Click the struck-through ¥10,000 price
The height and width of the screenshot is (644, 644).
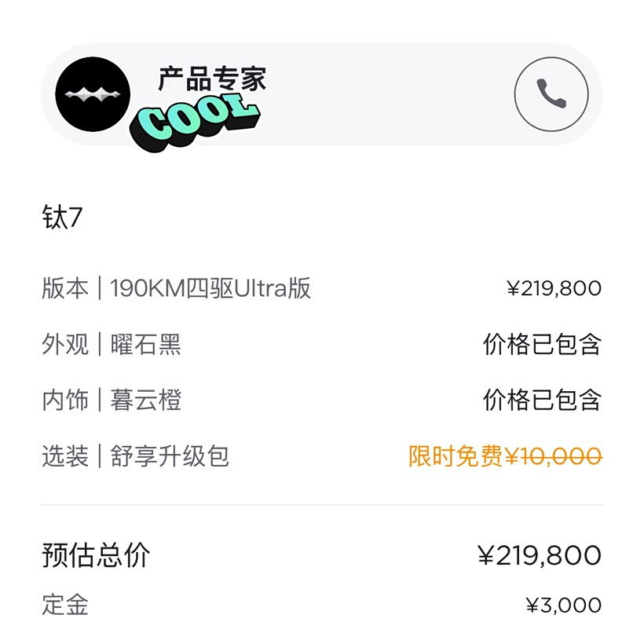click(x=554, y=456)
